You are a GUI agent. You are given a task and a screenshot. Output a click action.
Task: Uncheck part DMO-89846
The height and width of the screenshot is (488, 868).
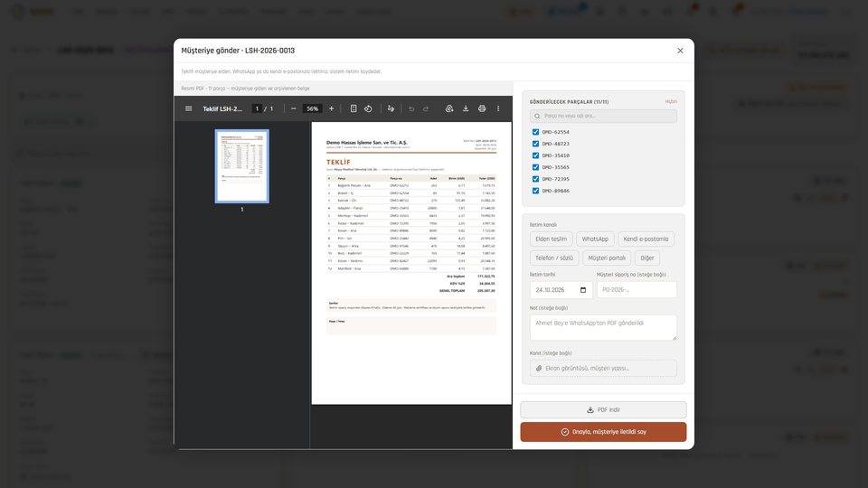point(535,191)
